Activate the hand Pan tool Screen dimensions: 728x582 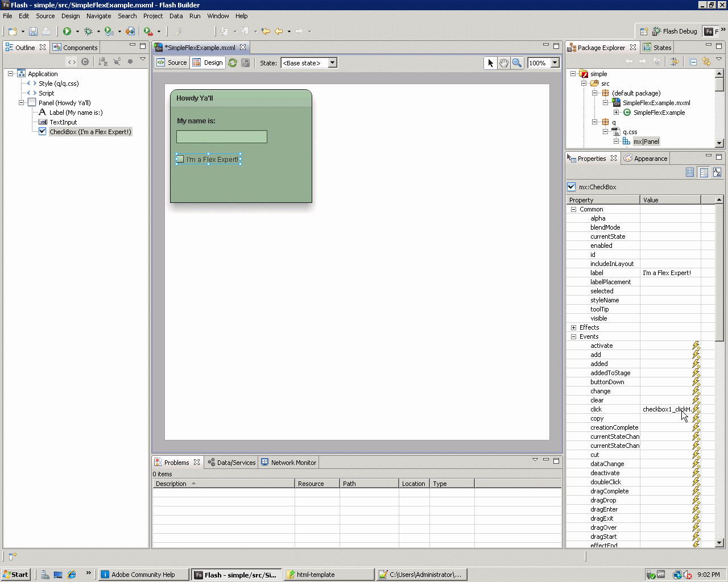[504, 63]
